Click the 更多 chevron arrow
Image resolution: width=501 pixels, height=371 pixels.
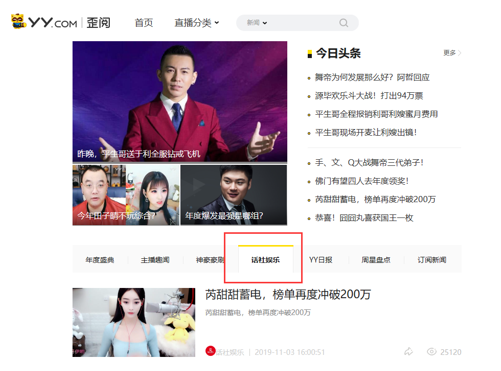[x=460, y=53]
